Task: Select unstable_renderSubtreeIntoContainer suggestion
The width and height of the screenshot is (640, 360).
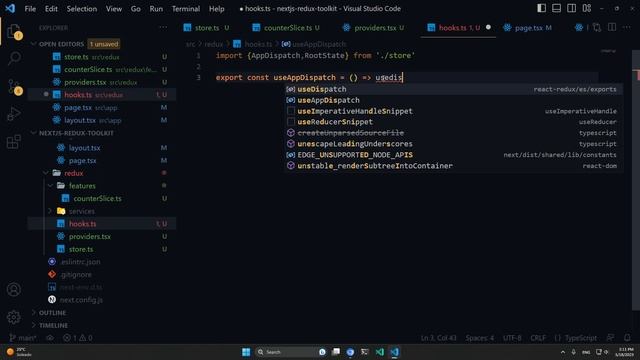Action: pyautogui.click(x=453, y=166)
